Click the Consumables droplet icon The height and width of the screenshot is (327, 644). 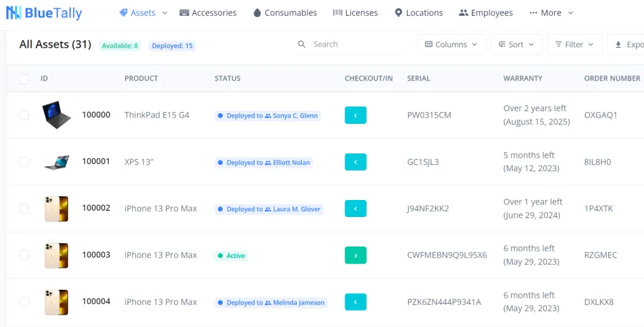point(257,13)
